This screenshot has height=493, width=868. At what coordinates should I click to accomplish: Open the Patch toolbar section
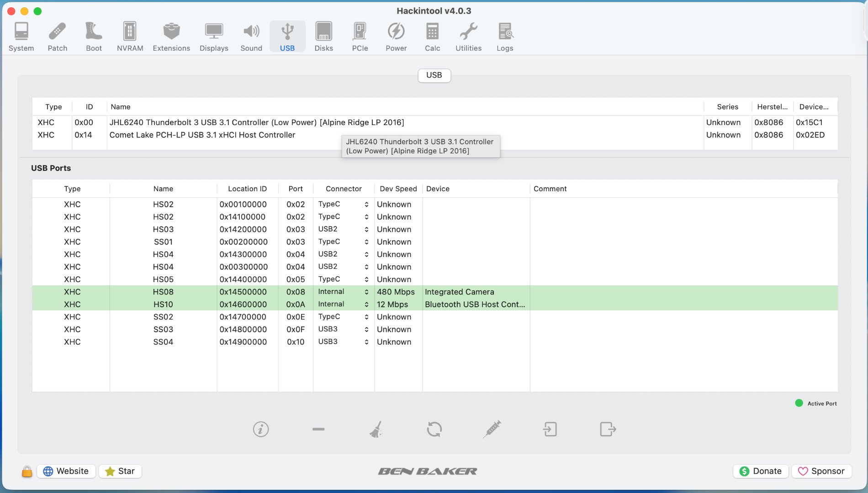(58, 37)
